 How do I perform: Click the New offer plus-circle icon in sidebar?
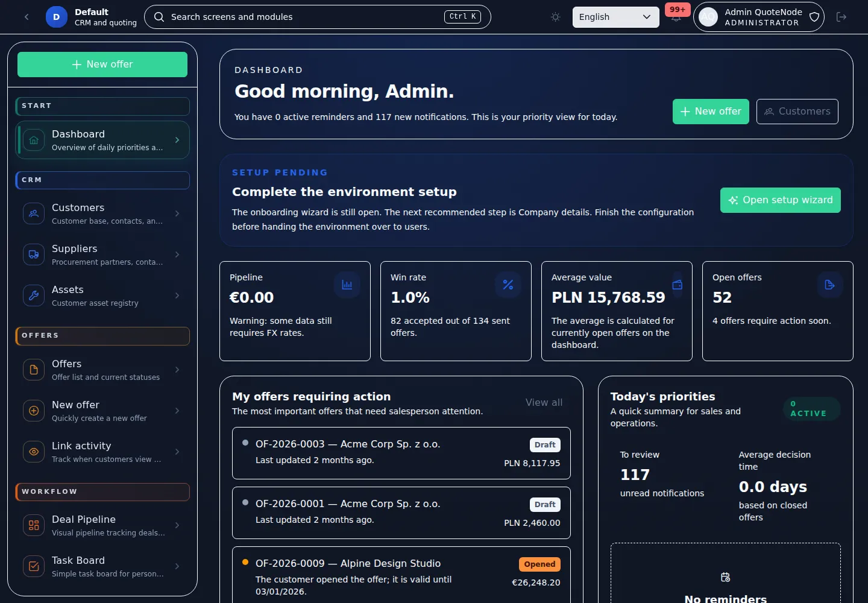(34, 411)
